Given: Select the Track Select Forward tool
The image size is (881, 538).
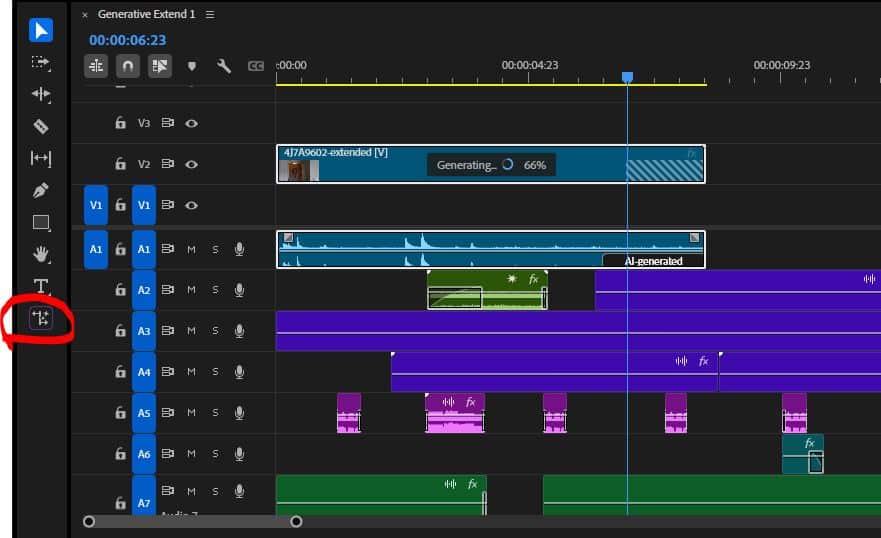Looking at the screenshot, I should (40, 62).
